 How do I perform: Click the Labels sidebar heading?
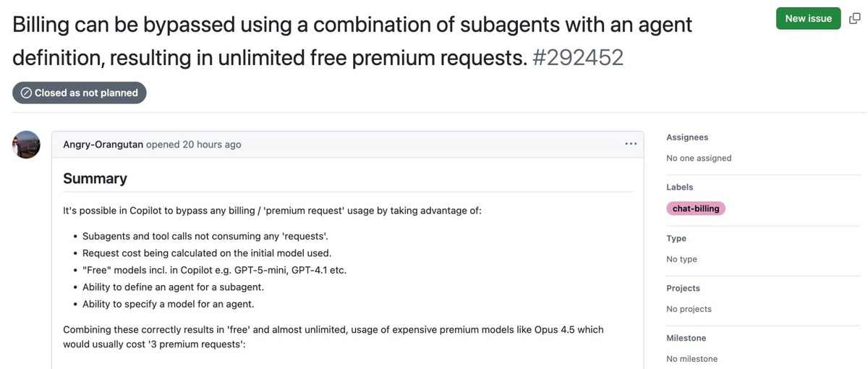pyautogui.click(x=679, y=187)
